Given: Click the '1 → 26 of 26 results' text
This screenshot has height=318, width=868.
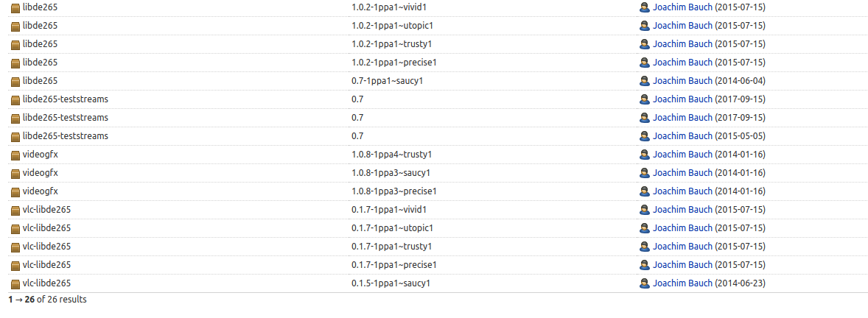Looking at the screenshot, I should click(47, 300).
